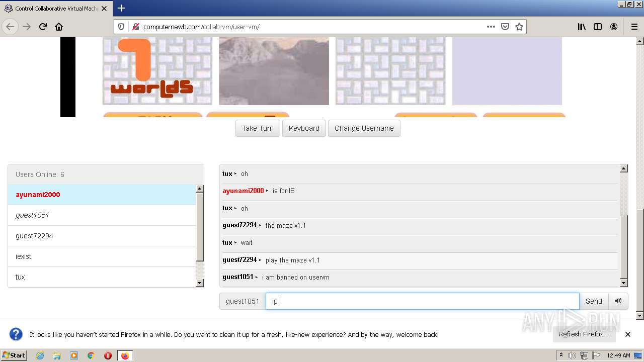Open the network tray icon
Viewport: 644px width, 362px height.
tap(584, 355)
